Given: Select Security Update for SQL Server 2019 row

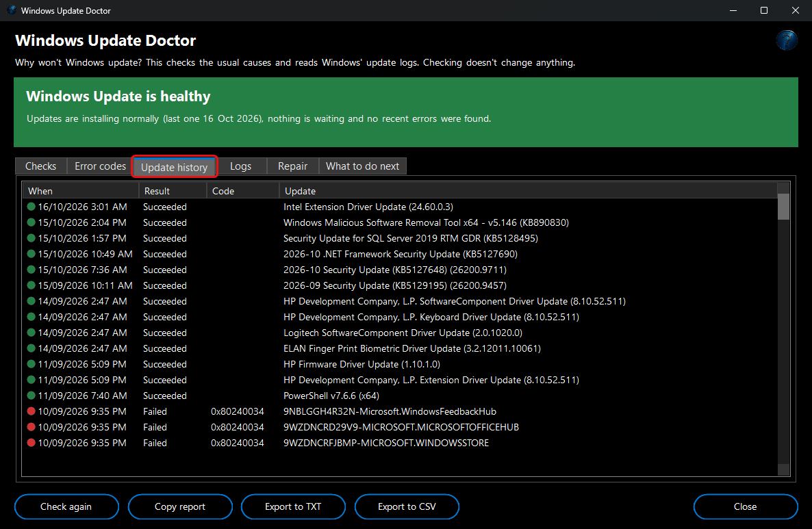Looking at the screenshot, I should pos(400,238).
